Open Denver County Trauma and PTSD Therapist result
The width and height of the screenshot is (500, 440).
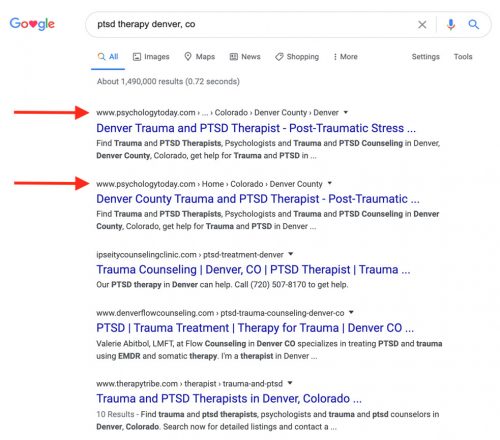point(258,199)
